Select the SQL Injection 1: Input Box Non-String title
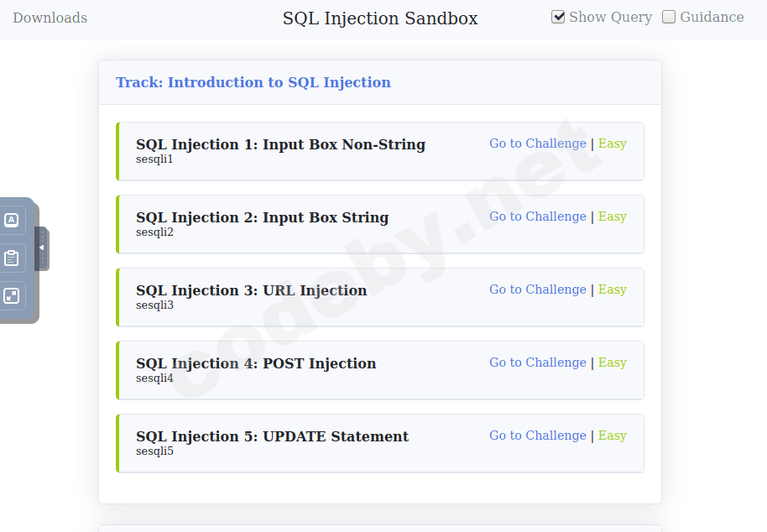 click(280, 144)
